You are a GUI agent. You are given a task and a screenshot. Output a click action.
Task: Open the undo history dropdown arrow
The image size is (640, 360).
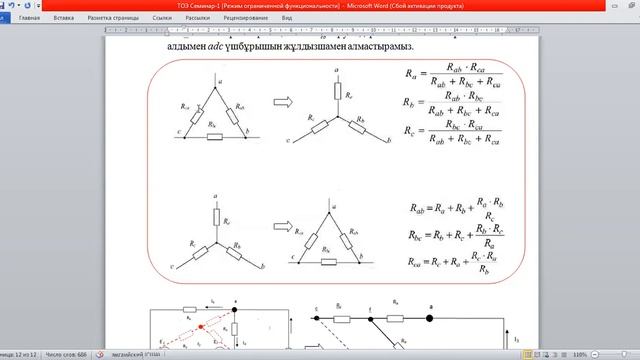point(19,6)
